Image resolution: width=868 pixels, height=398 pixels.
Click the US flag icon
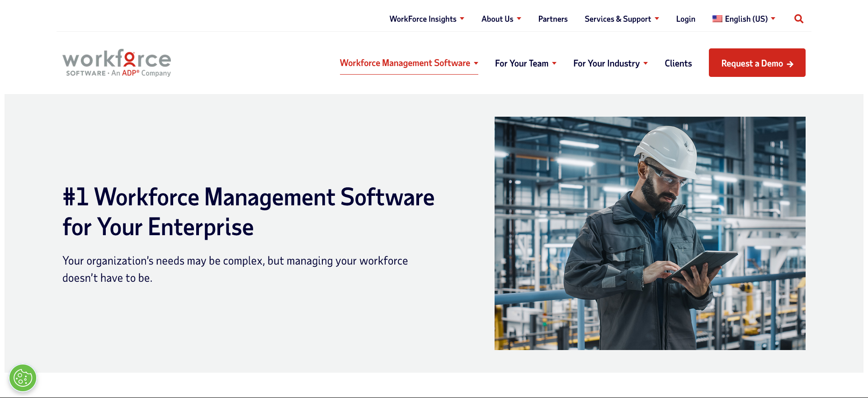coord(717,19)
